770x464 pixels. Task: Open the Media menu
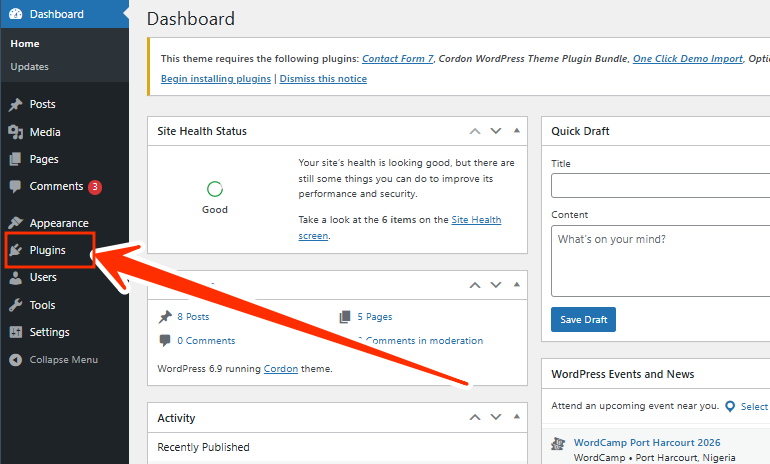(x=45, y=132)
